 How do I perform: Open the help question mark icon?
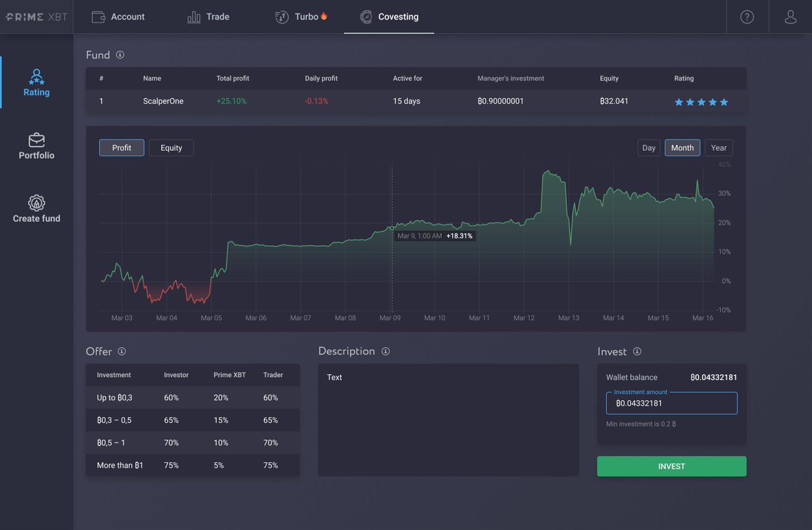click(x=748, y=17)
